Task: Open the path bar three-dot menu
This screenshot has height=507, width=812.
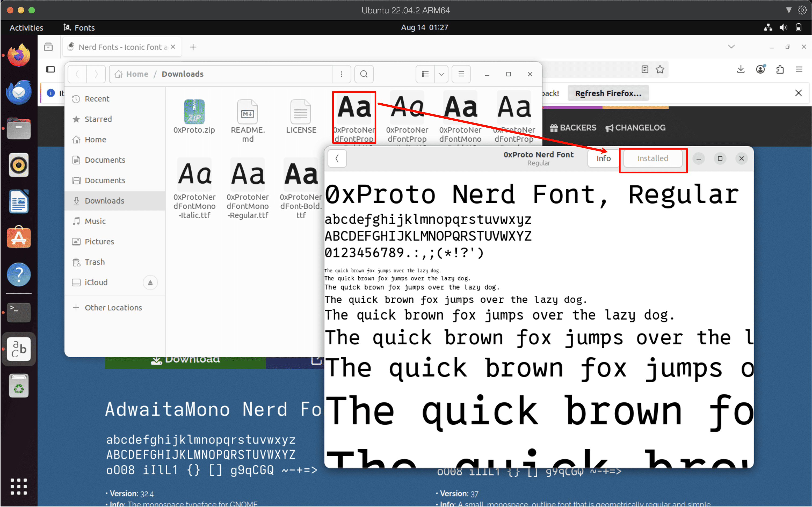Action: tap(341, 74)
